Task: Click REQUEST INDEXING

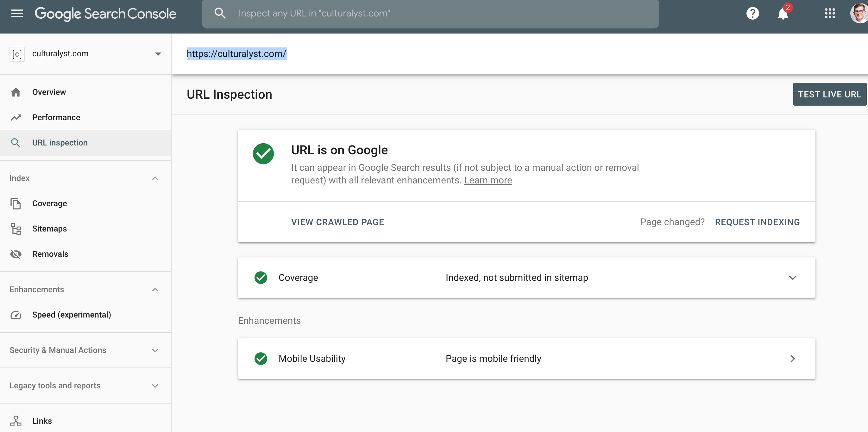Action: [757, 222]
